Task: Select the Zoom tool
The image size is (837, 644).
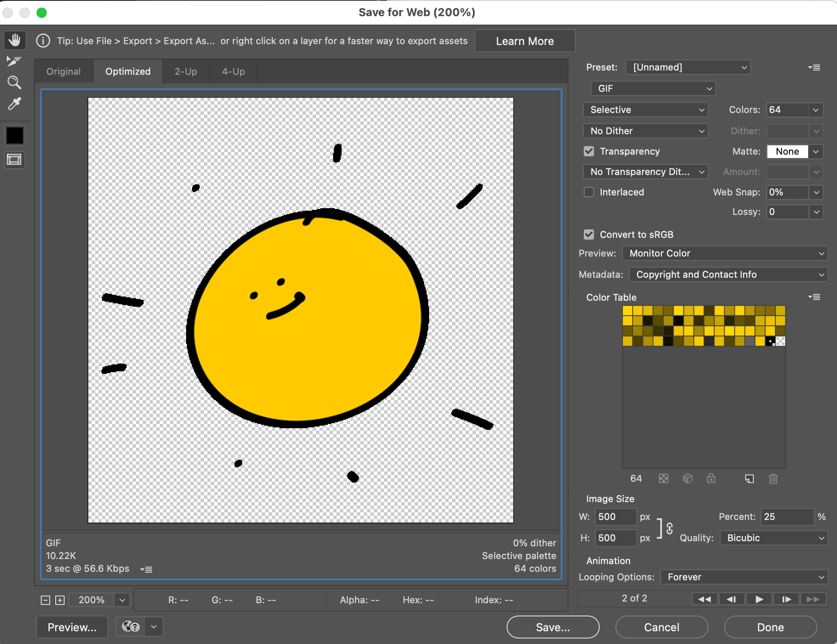Action: [14, 82]
